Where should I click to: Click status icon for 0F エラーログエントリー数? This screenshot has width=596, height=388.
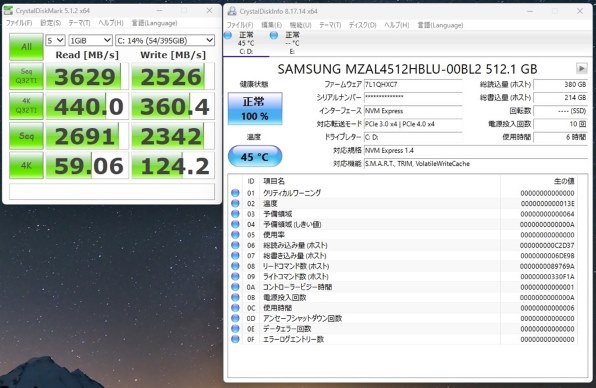[x=235, y=339]
